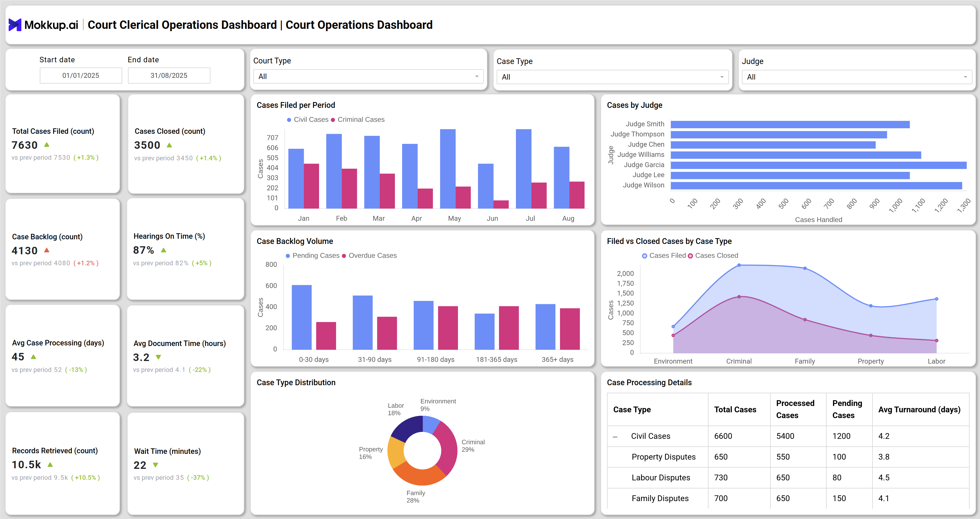The height and width of the screenshot is (519, 980).
Task: Click the Cases by Judge title
Action: point(634,106)
